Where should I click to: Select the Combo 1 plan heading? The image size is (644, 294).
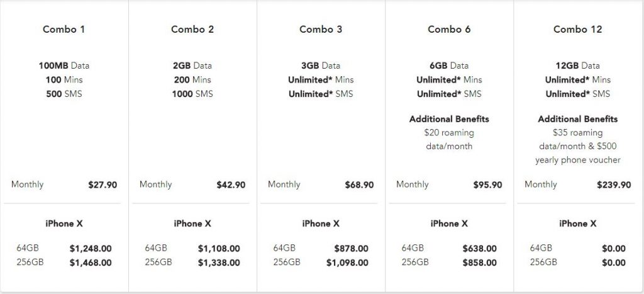(x=64, y=30)
